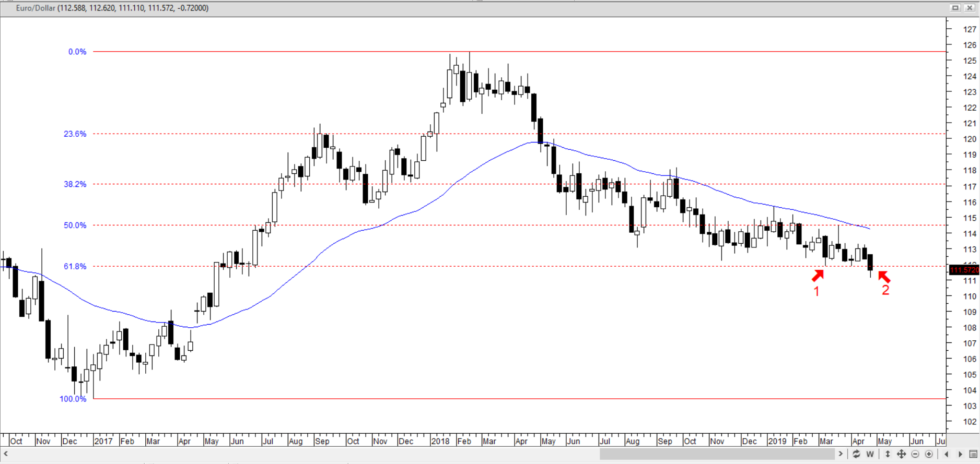Maximize the Euro/Dollar chart window
The width and height of the screenshot is (980, 464).
955,8
